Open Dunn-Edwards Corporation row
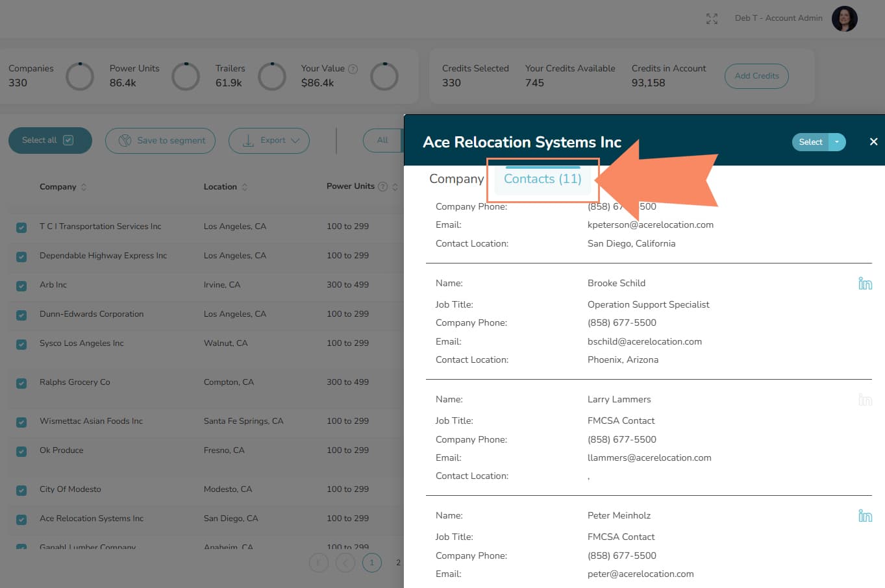885x588 pixels. [x=92, y=314]
